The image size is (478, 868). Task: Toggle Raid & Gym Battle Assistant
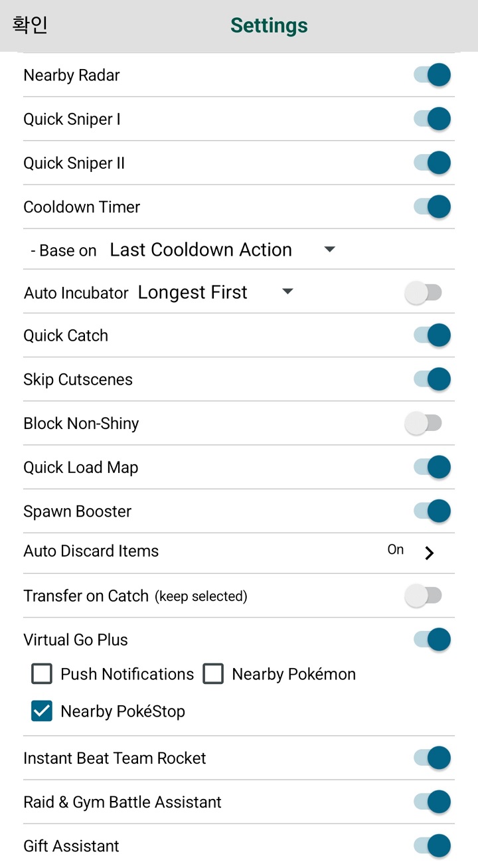point(432,802)
